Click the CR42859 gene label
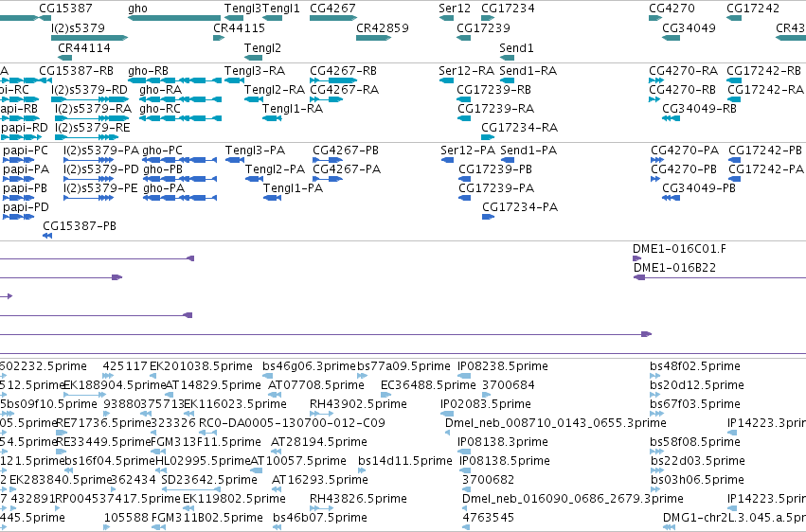The width and height of the screenshot is (806, 532). (x=383, y=27)
